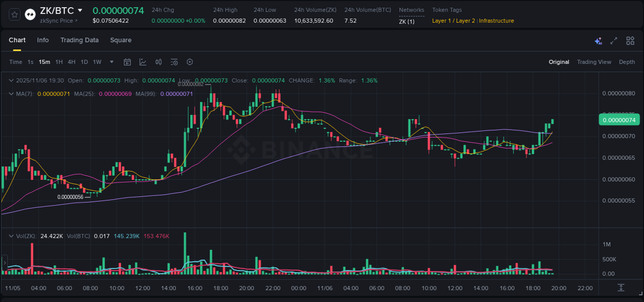The height and width of the screenshot is (302, 644).
Task: Open the chart settings hexagon icon
Action: pyautogui.click(x=190, y=62)
